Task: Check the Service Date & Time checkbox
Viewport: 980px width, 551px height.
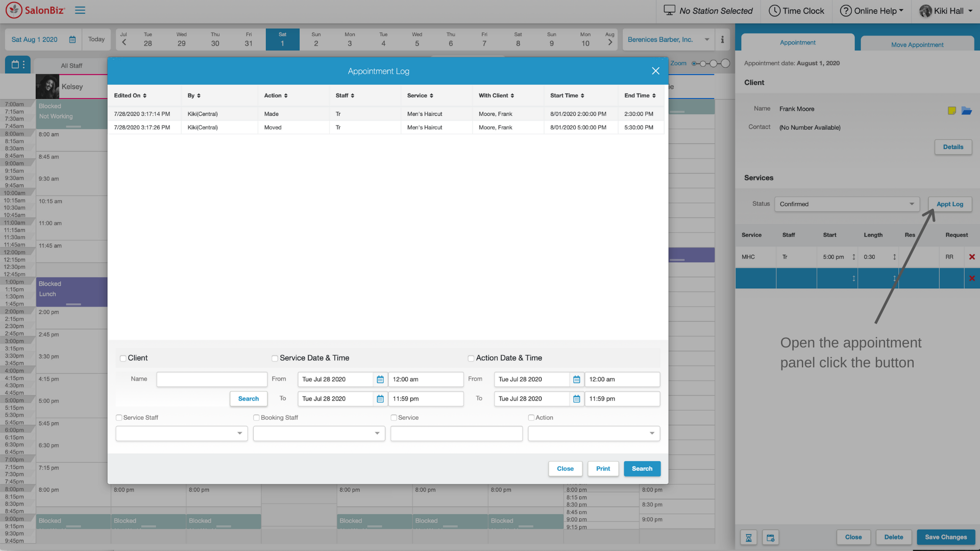Action: pos(275,358)
